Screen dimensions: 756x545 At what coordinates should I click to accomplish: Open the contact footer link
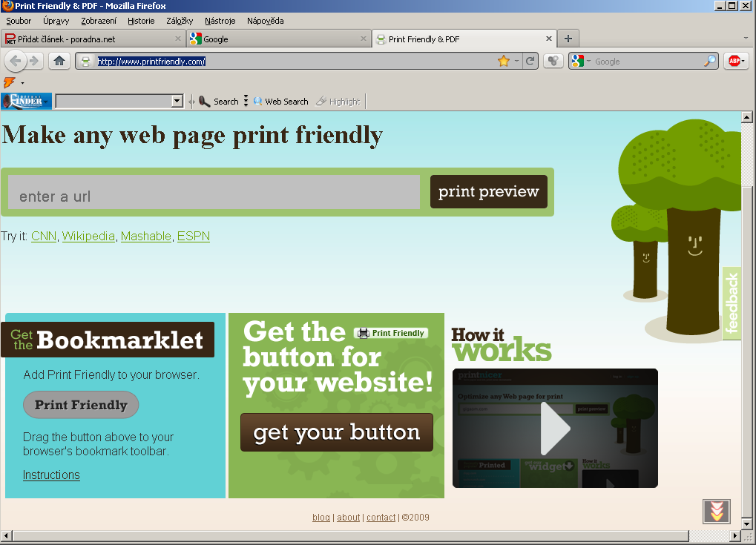coord(381,517)
